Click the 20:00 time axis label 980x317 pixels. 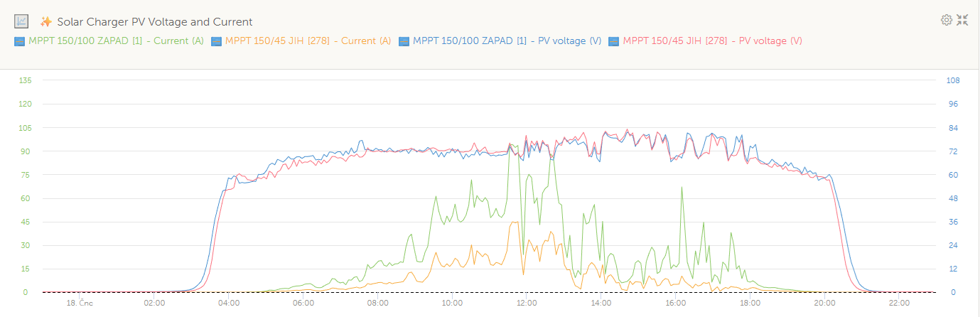point(824,303)
